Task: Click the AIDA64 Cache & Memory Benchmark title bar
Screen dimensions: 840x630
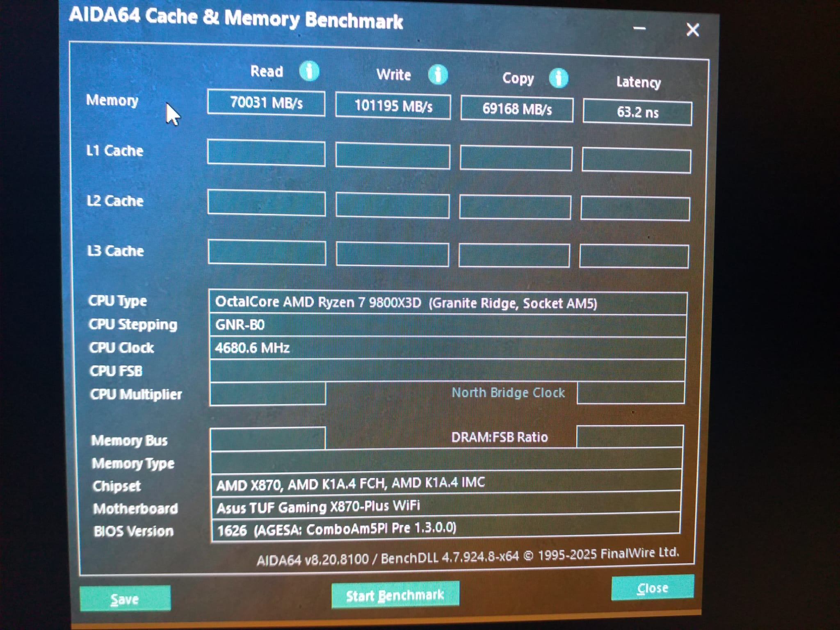Action: pos(236,18)
